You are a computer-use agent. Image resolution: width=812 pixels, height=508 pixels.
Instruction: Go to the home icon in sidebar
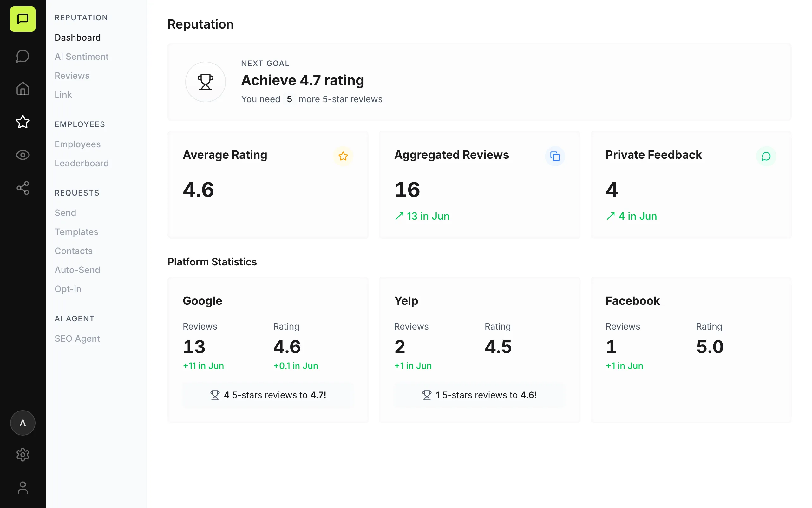[23, 89]
